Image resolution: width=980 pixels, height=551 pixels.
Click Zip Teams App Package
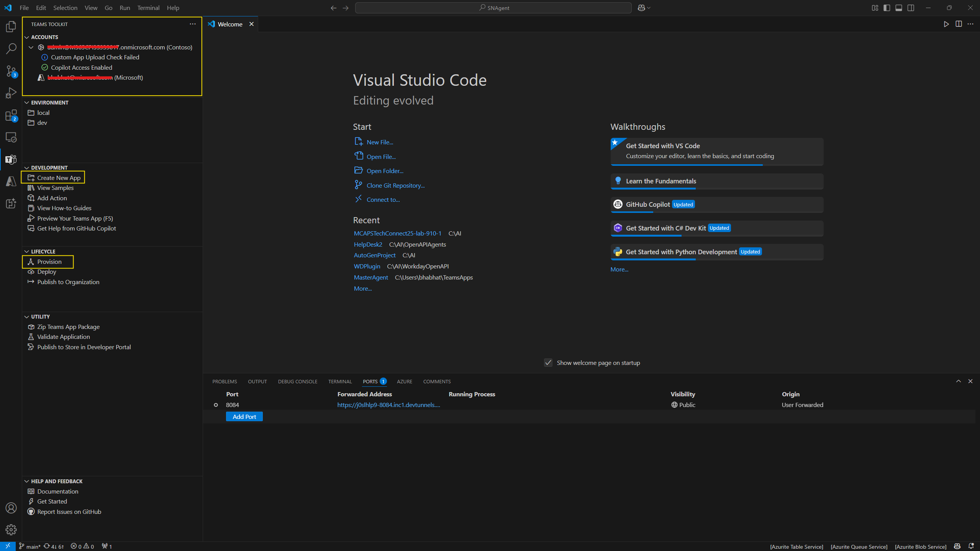[68, 327]
